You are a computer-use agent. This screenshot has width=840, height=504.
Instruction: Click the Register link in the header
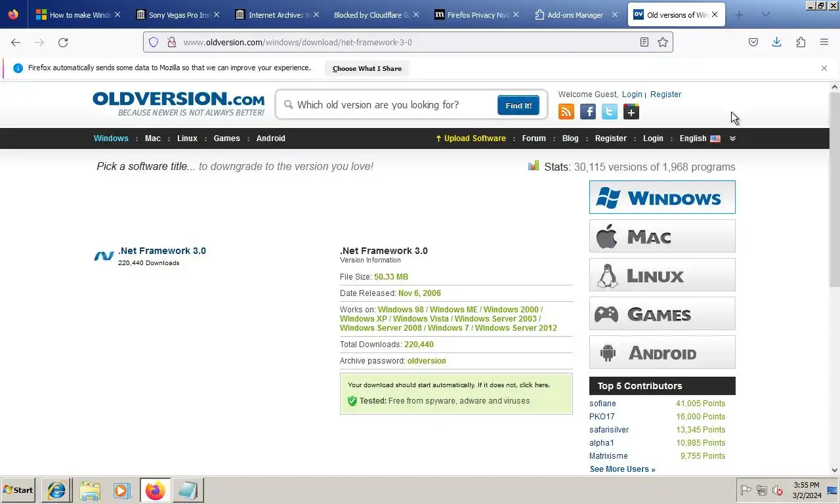665,94
